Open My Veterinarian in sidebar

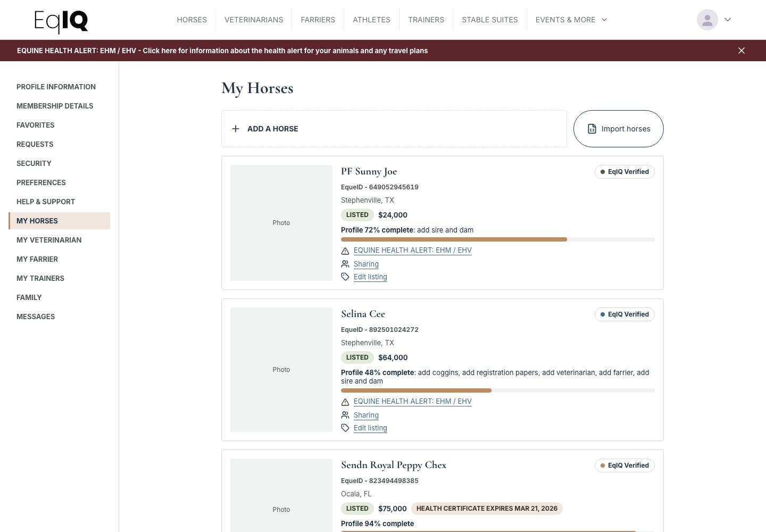[x=49, y=240]
